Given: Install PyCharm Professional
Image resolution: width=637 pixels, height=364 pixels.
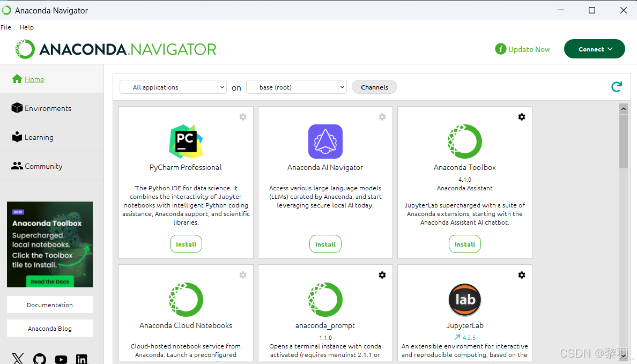Looking at the screenshot, I should (x=186, y=244).
